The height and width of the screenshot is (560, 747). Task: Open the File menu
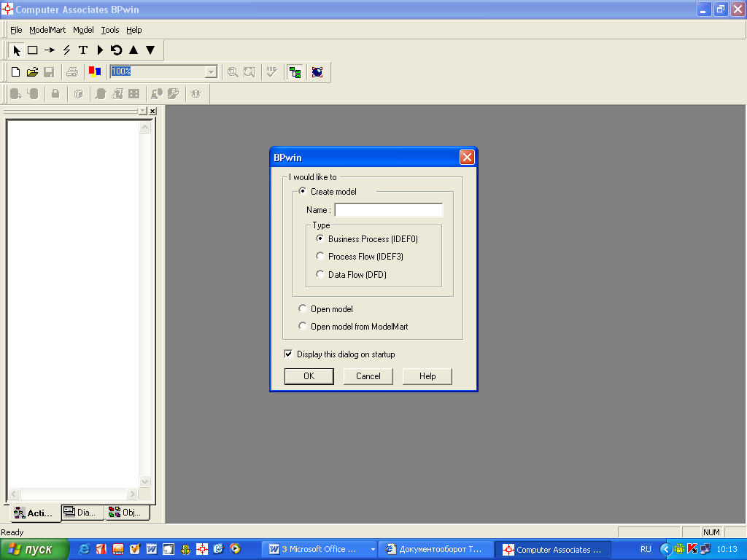[16, 30]
